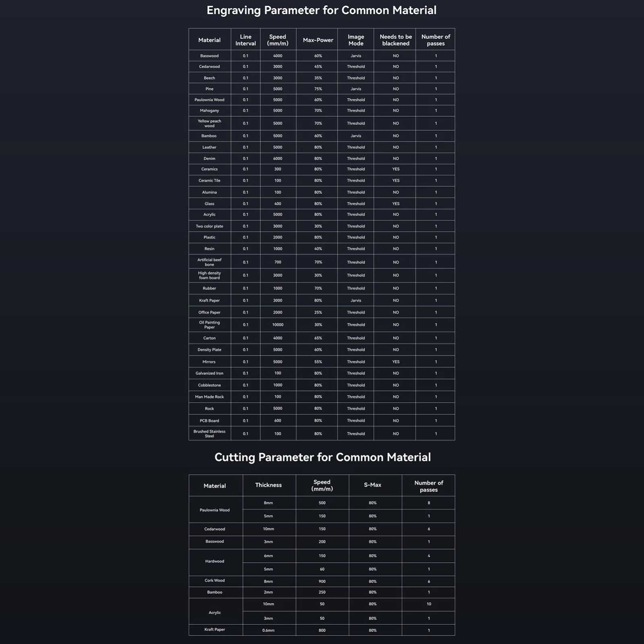This screenshot has height=644, width=644.
Task: Select the 'Mahogany' material cell
Action: (209, 111)
